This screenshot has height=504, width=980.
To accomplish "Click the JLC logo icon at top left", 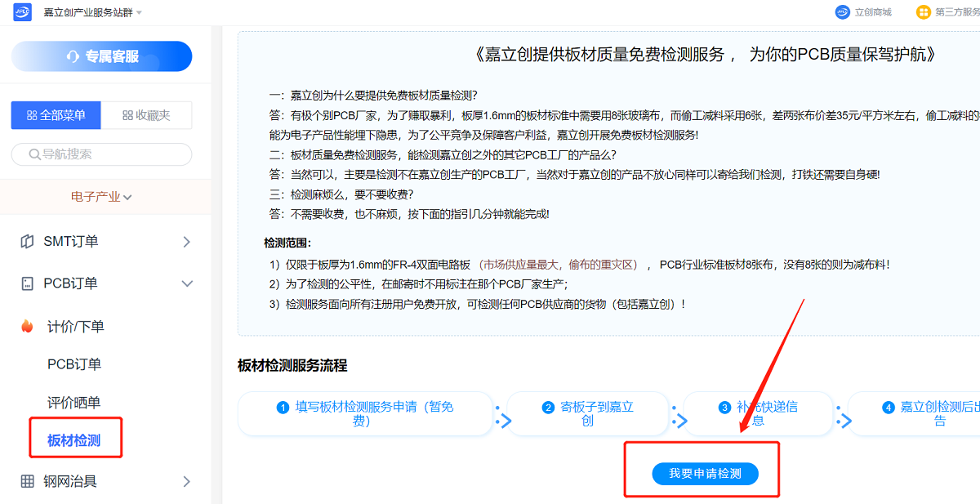I will tap(22, 12).
